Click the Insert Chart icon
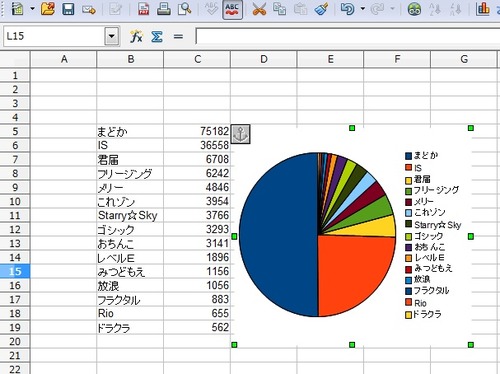Screen dimensions: 500x374 point(483,9)
